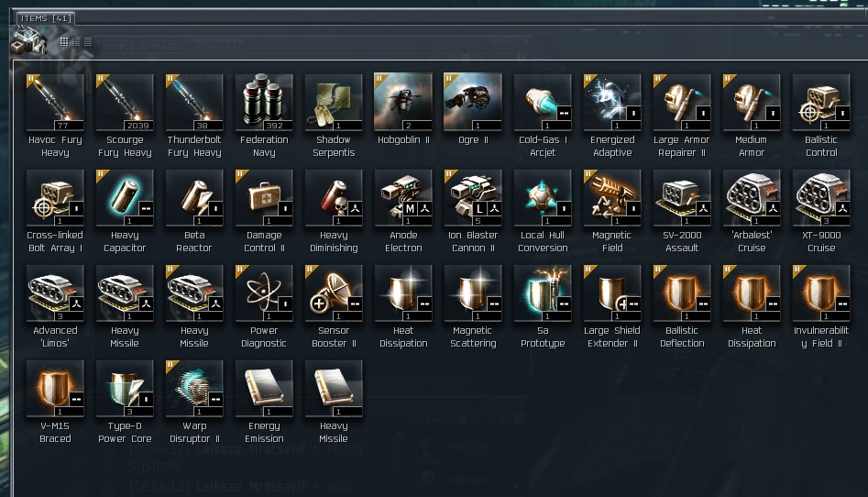
Task: Select the Large Shield Extender II icon
Action: point(612,293)
